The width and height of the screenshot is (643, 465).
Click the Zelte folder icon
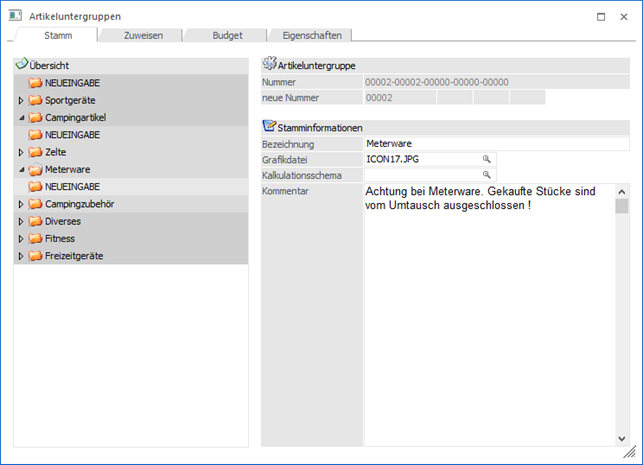coord(36,152)
